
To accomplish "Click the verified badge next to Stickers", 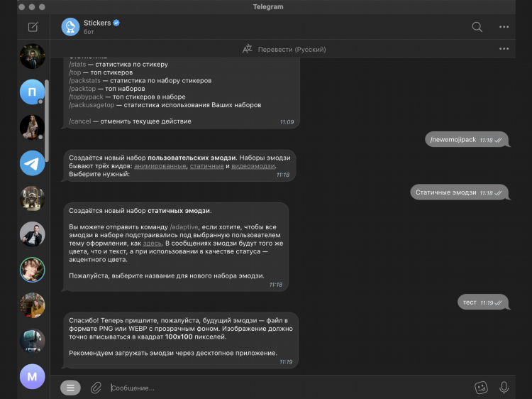I will coord(116,23).
